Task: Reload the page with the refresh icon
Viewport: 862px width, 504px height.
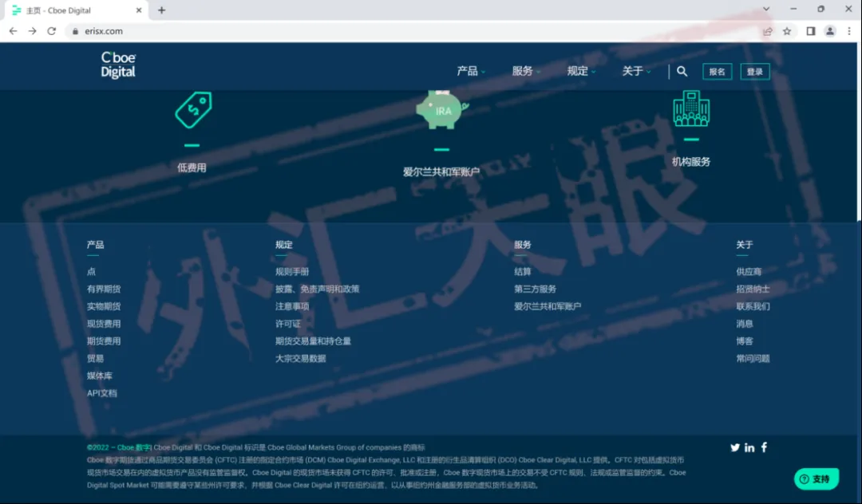Action: 52,31
